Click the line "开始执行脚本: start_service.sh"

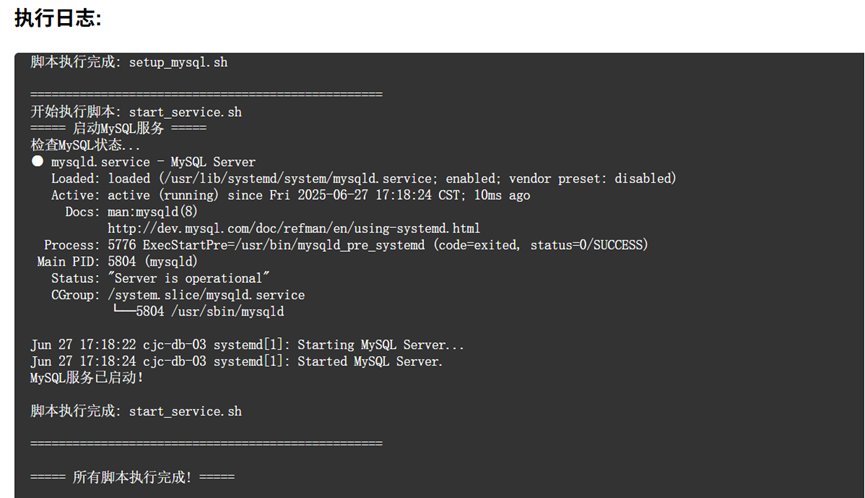click(136, 112)
